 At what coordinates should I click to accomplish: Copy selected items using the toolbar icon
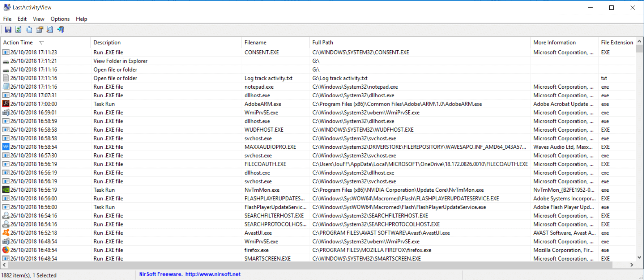coord(29,30)
